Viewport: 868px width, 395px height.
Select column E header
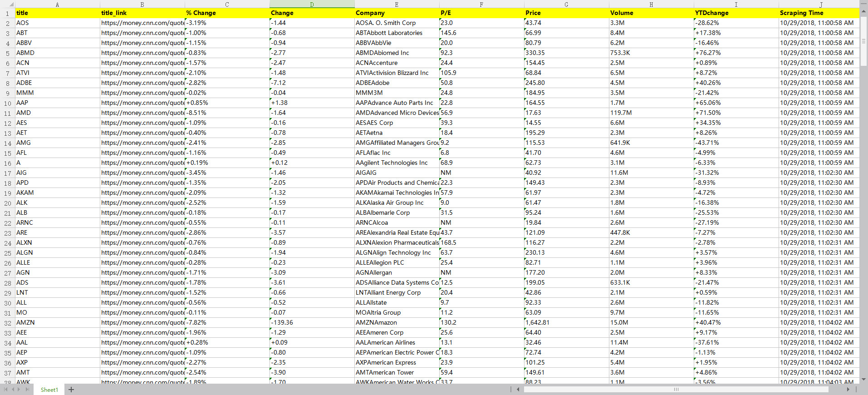click(x=397, y=4)
